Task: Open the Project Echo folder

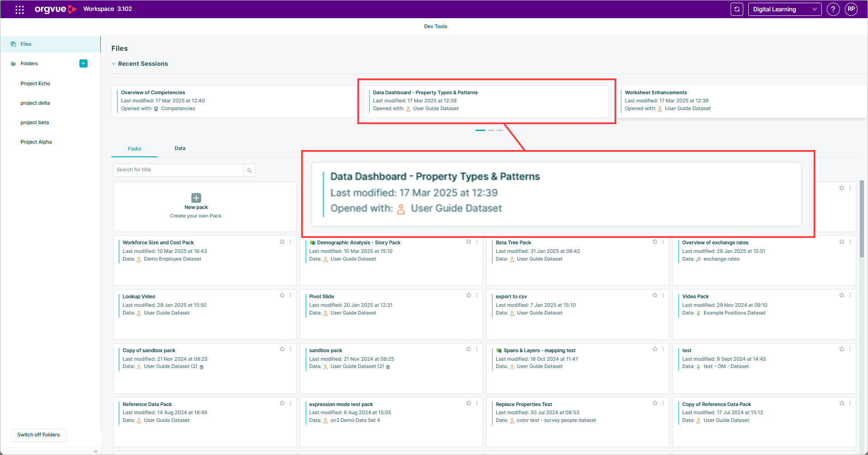Action: (x=35, y=83)
